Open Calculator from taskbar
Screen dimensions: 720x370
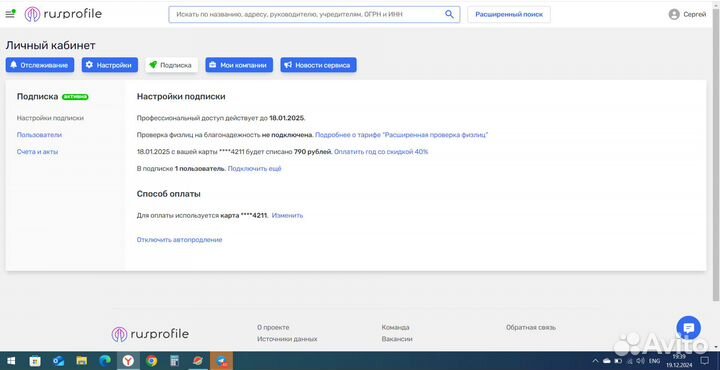click(x=174, y=361)
